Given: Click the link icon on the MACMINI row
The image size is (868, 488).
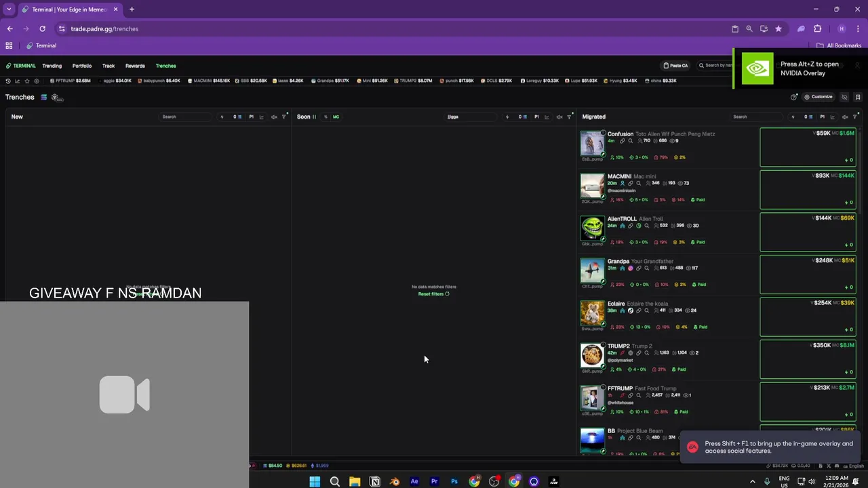Looking at the screenshot, I should pyautogui.click(x=630, y=183).
